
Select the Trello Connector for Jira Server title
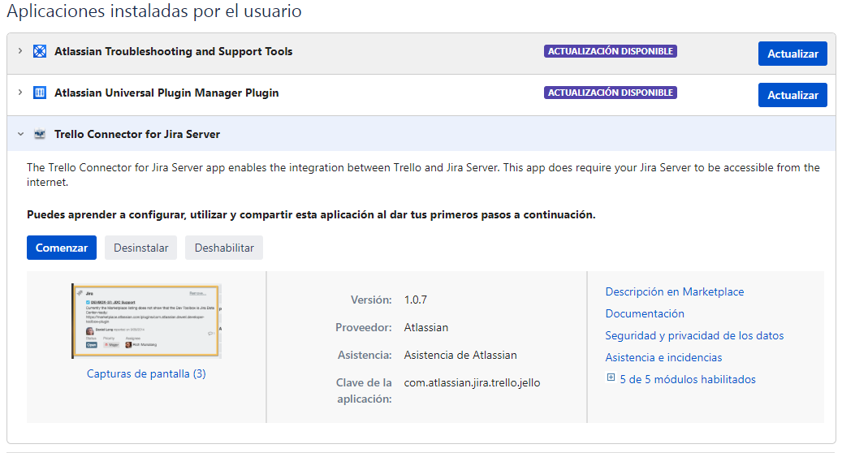click(137, 134)
